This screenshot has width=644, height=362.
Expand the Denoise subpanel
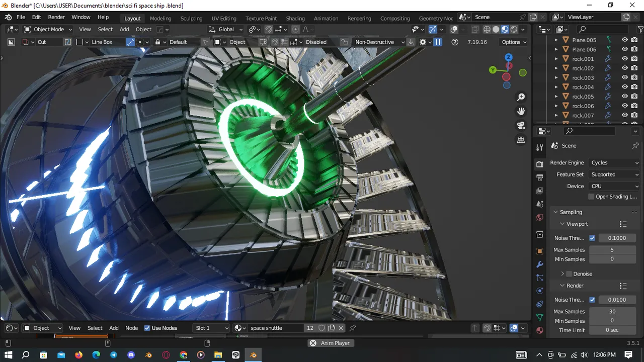[562, 274]
